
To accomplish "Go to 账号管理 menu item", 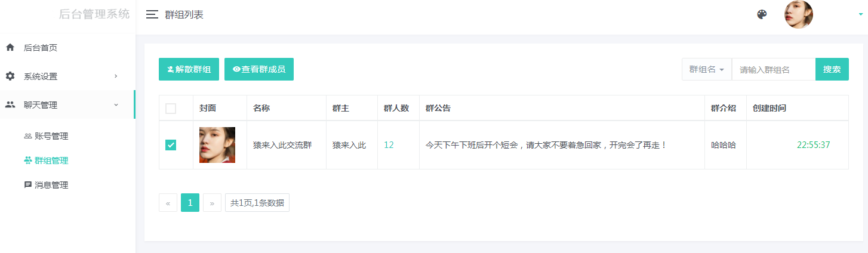I will click(51, 136).
